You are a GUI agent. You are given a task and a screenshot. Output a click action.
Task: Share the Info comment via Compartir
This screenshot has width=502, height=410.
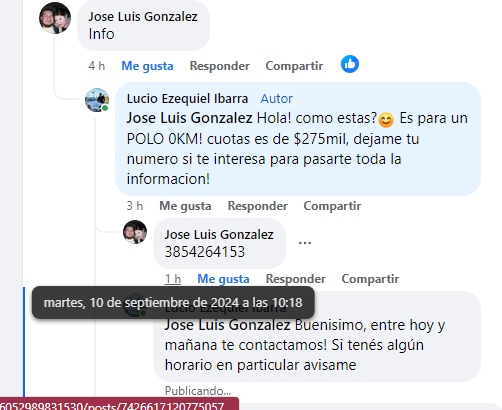(294, 66)
